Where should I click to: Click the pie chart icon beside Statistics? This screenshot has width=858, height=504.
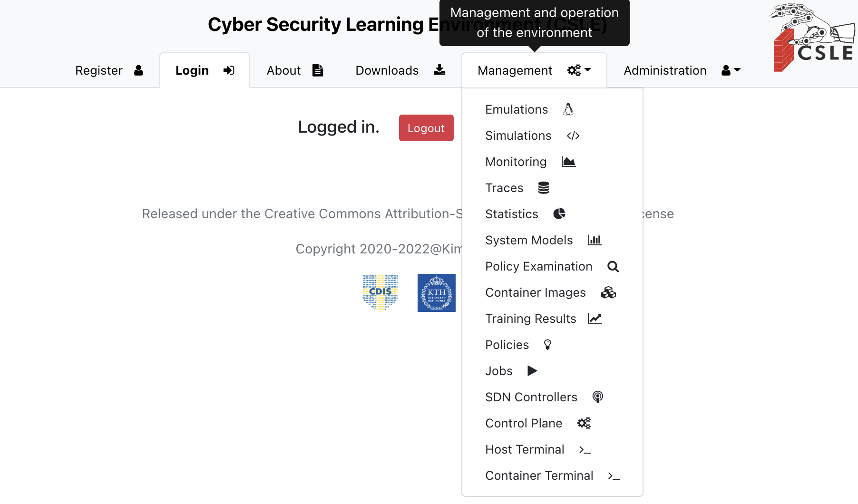click(559, 214)
